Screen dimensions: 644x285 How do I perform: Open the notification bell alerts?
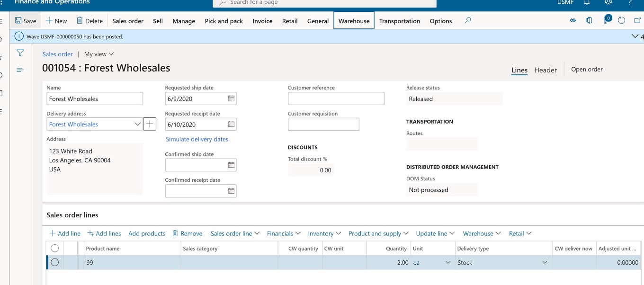(587, 3)
